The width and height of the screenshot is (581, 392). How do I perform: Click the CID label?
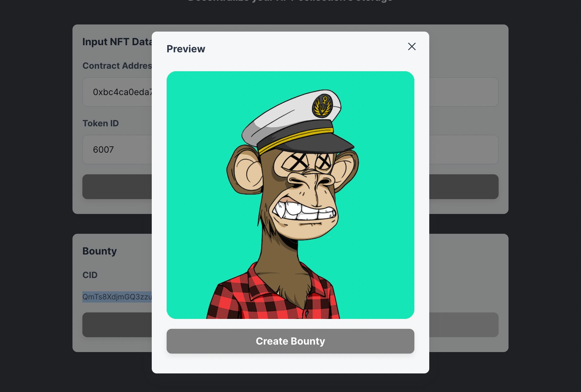click(90, 275)
